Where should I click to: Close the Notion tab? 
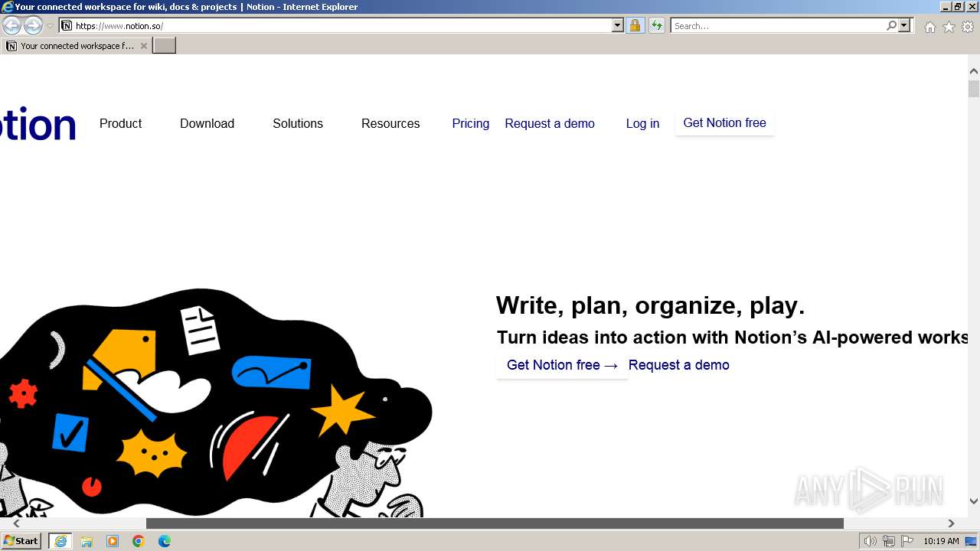[144, 46]
